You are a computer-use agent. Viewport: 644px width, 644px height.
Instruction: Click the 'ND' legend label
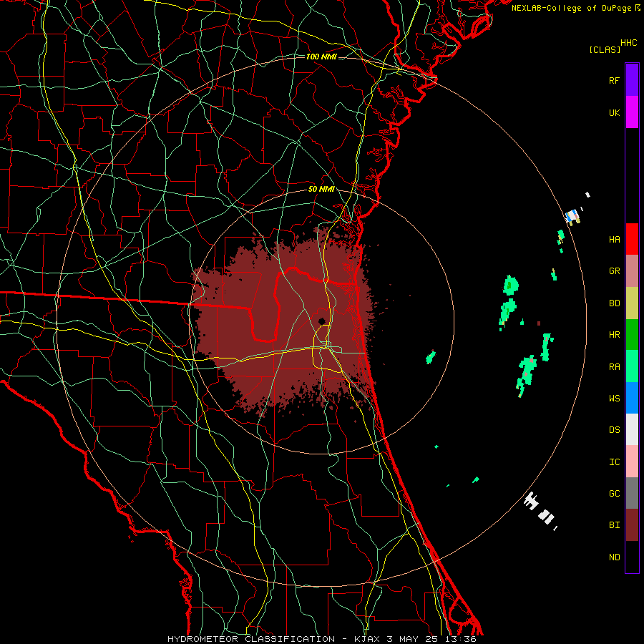pos(614,557)
